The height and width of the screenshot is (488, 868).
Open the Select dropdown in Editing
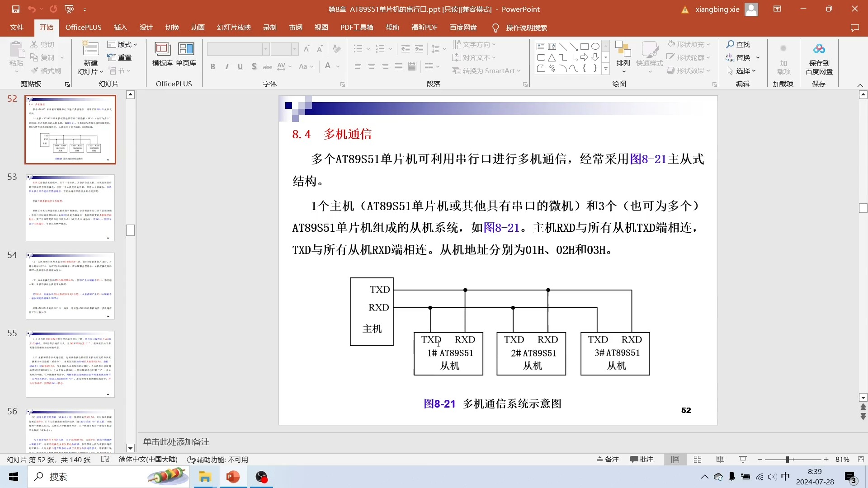[x=742, y=71]
